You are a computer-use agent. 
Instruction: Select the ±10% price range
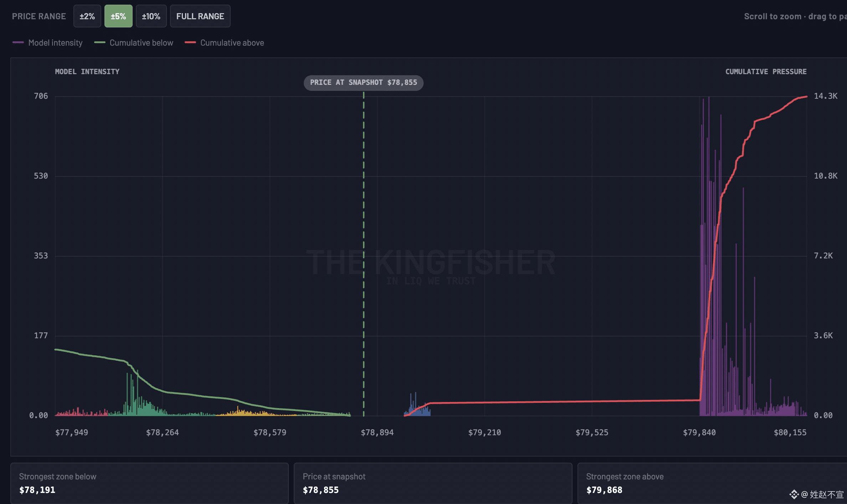point(151,16)
